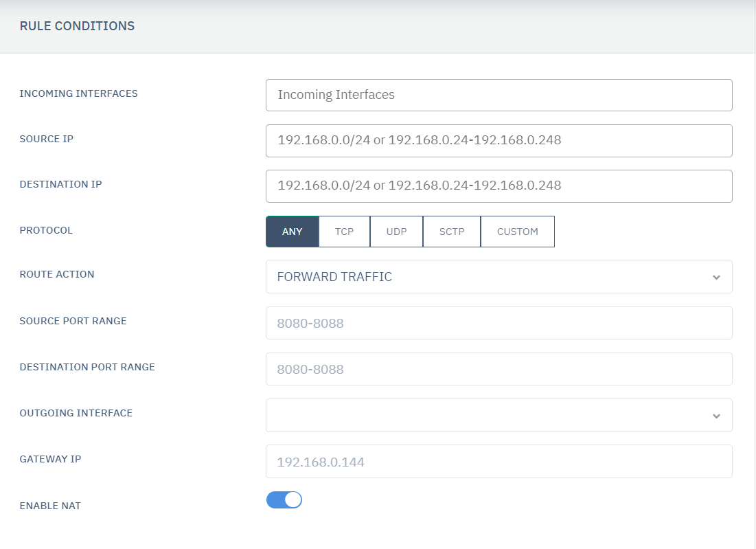The height and width of the screenshot is (549, 756).
Task: Toggle the Enable NAT switch off
Action: coord(284,500)
